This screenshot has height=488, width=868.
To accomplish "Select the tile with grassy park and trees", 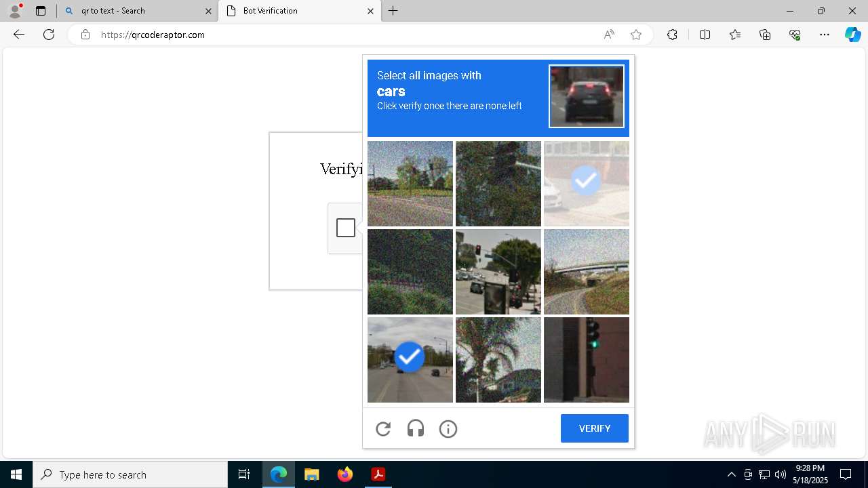I will 410,184.
